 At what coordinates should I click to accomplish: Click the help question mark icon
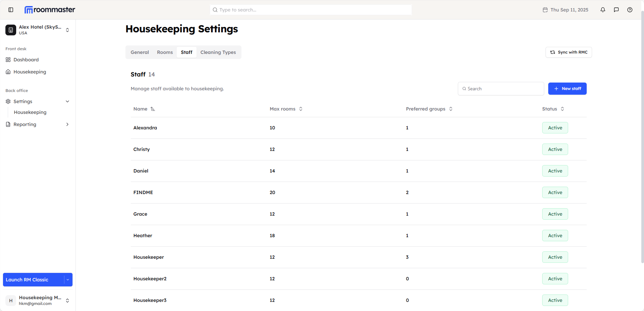630,10
